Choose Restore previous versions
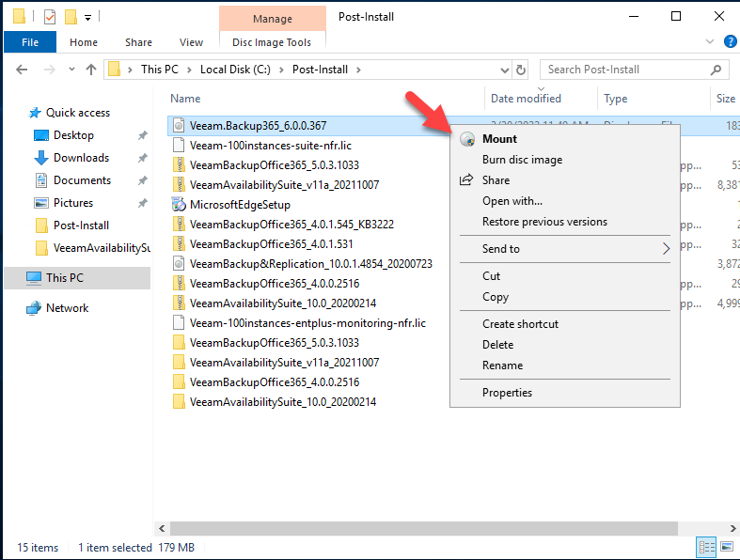 (564, 222)
